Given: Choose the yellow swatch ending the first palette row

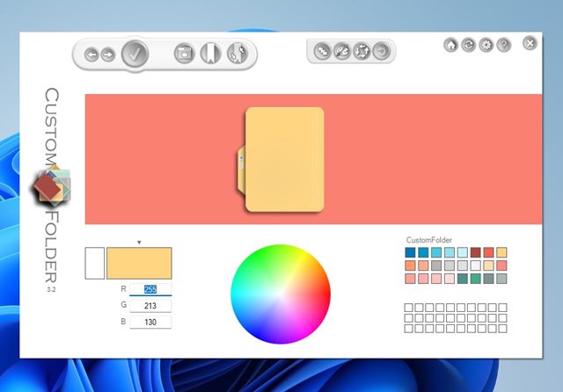Looking at the screenshot, I should point(501,252).
